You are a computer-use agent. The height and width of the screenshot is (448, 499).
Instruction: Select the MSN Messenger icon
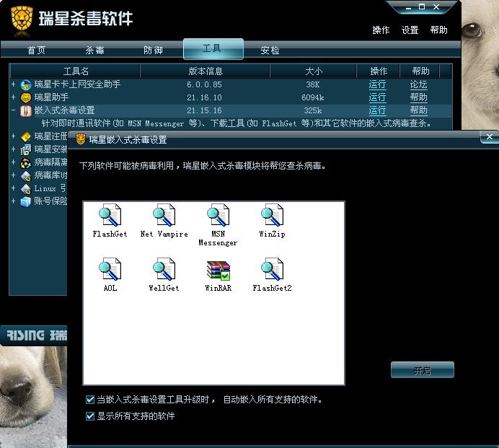[x=218, y=215]
